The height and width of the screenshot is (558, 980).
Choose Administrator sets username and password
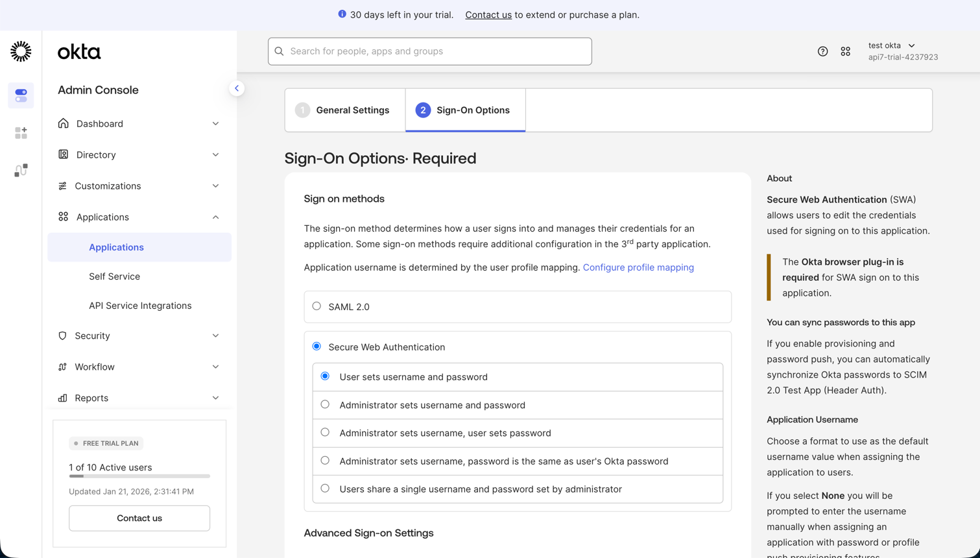325,404
